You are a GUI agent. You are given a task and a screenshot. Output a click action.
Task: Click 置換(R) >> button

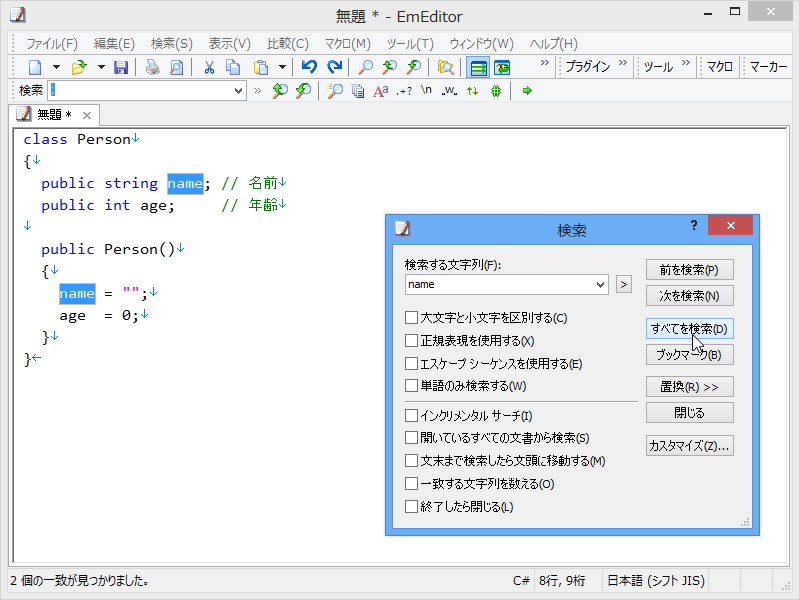coord(689,387)
